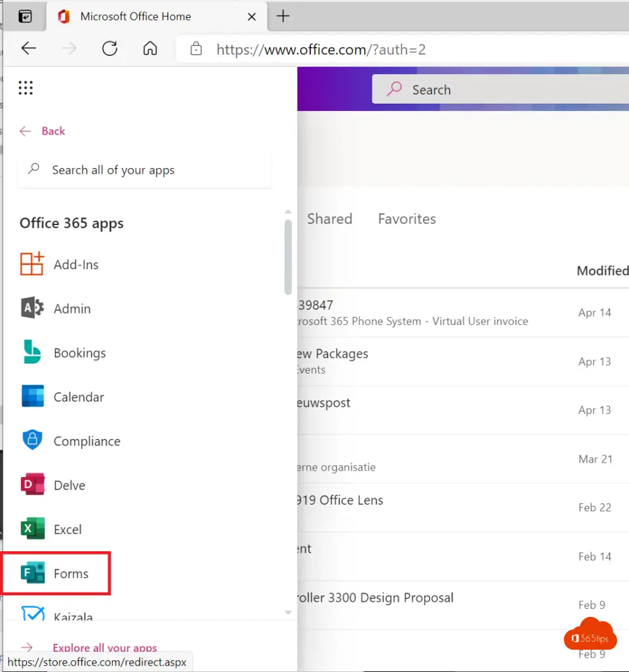This screenshot has height=672, width=629.
Task: Open the Excel app icon
Action: pyautogui.click(x=33, y=528)
